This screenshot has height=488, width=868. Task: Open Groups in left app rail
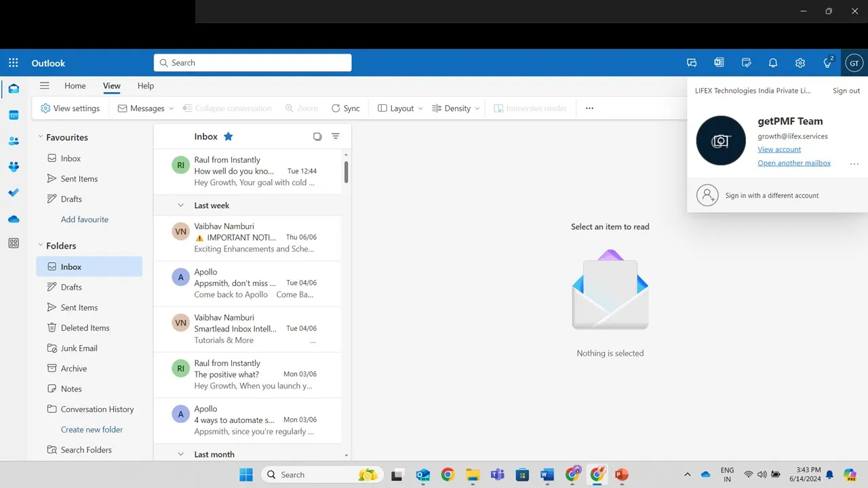(14, 167)
